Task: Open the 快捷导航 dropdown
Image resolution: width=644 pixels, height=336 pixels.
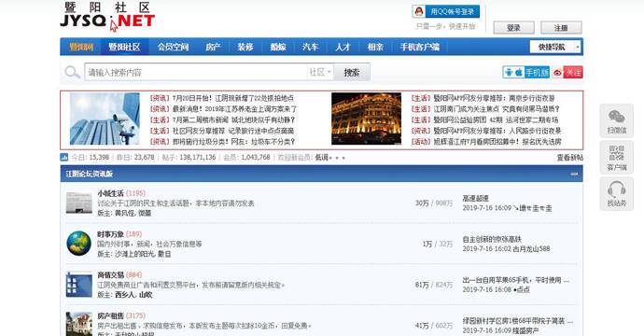Action: click(x=555, y=47)
